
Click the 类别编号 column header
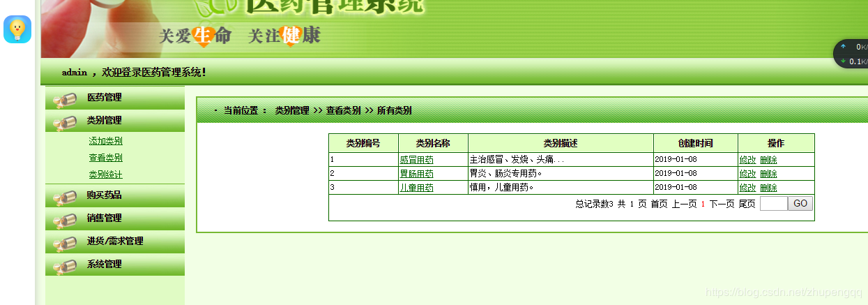click(x=363, y=143)
